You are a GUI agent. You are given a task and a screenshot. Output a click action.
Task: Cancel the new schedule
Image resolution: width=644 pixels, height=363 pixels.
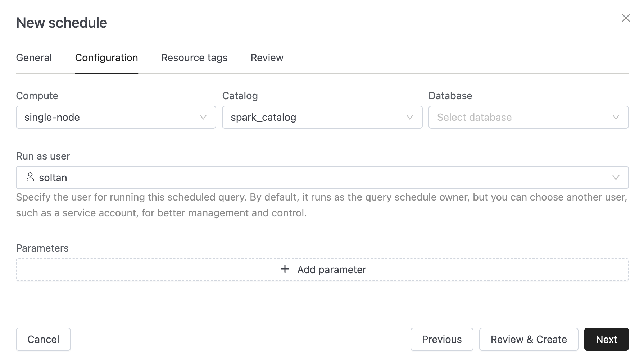click(x=43, y=339)
